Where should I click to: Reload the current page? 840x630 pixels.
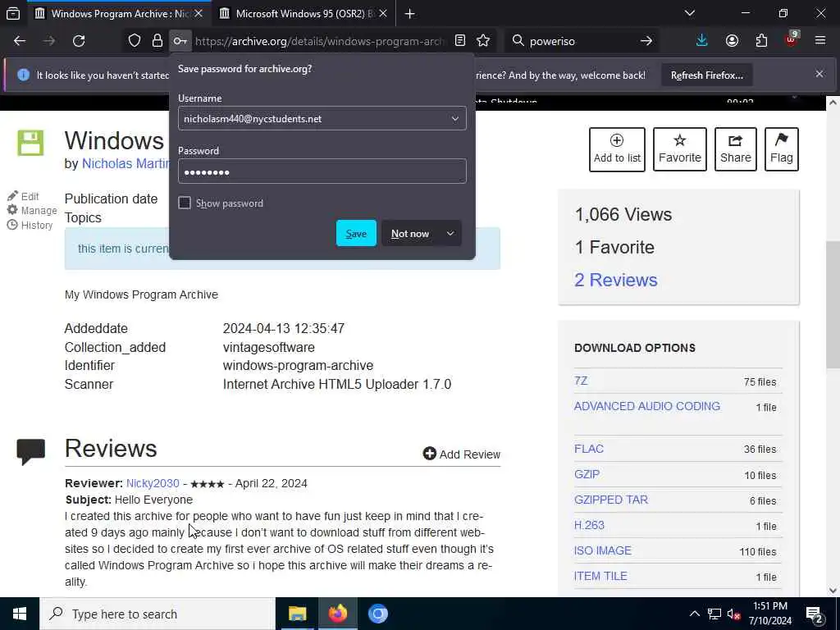79,41
